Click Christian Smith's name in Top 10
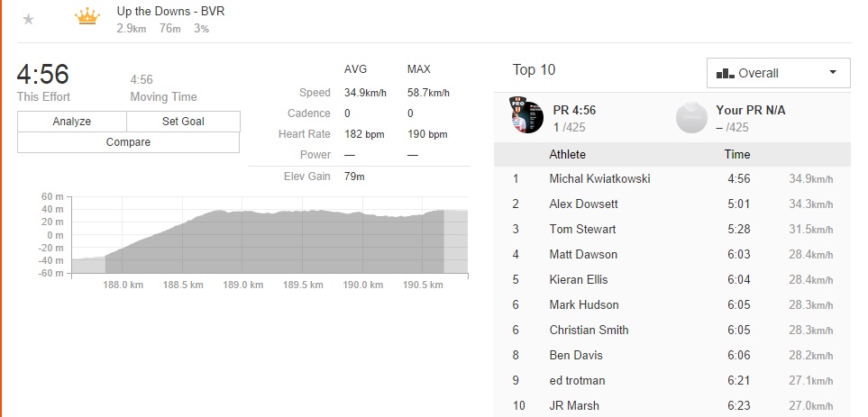Screen dimensions: 868x417 tap(589, 330)
